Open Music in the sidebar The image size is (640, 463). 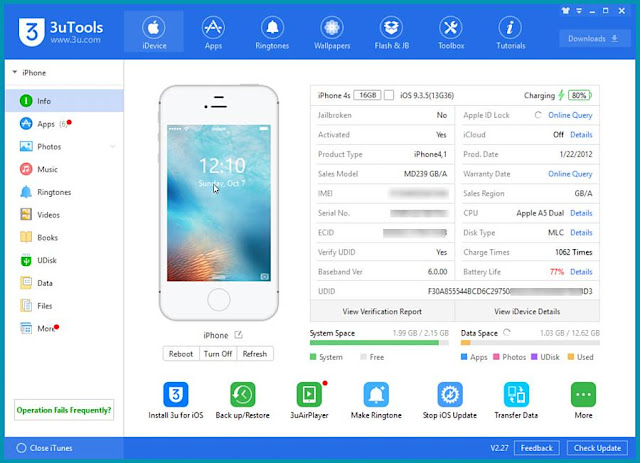64,169
